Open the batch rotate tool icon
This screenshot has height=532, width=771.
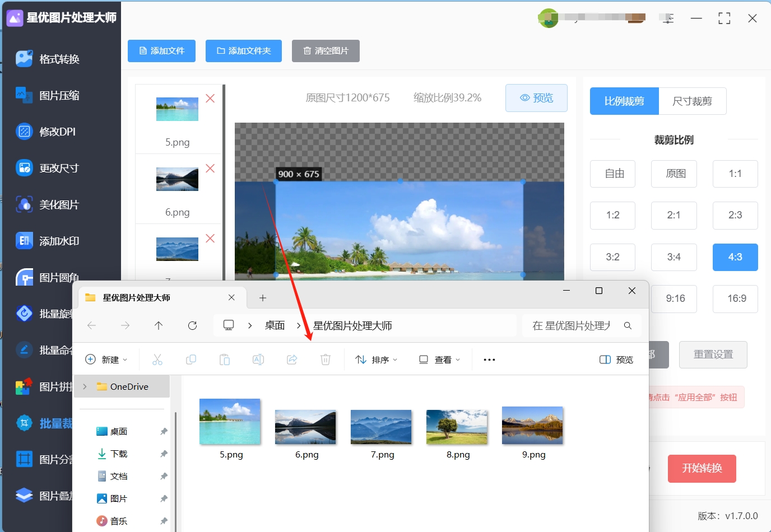(24, 314)
